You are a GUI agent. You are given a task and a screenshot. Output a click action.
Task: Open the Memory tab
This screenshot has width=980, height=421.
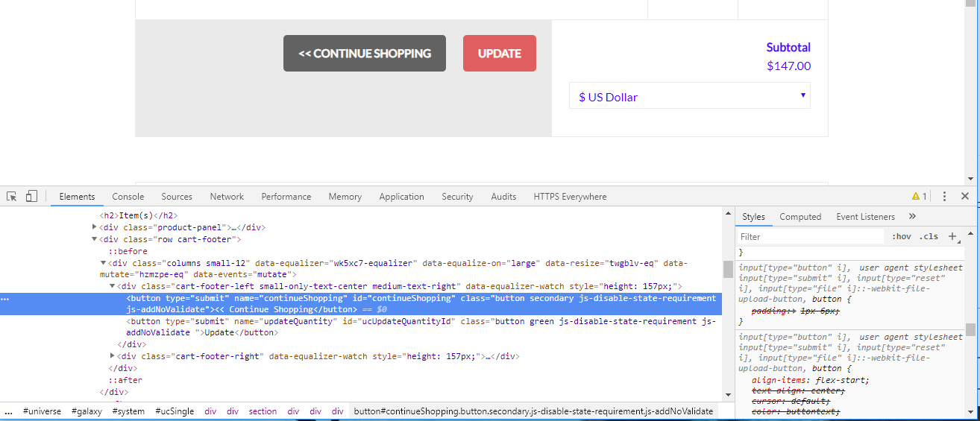coord(345,197)
